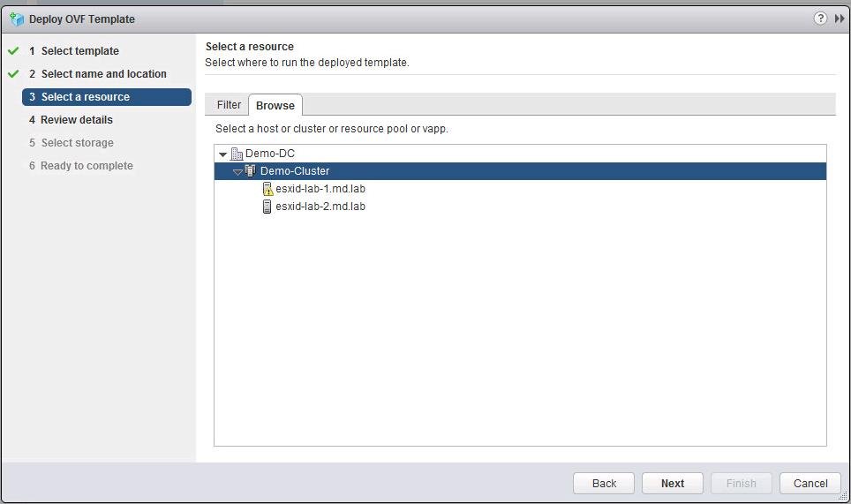Jump to step 4 Review details
Screen dimensions: 851x504
[x=76, y=120]
